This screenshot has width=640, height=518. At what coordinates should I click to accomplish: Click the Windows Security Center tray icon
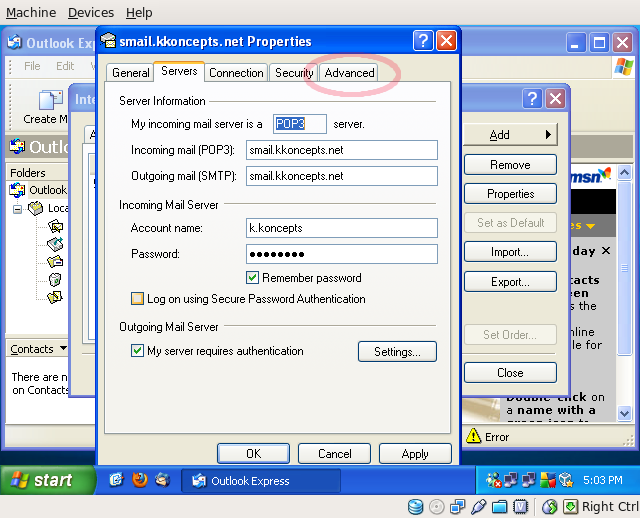(x=548, y=480)
